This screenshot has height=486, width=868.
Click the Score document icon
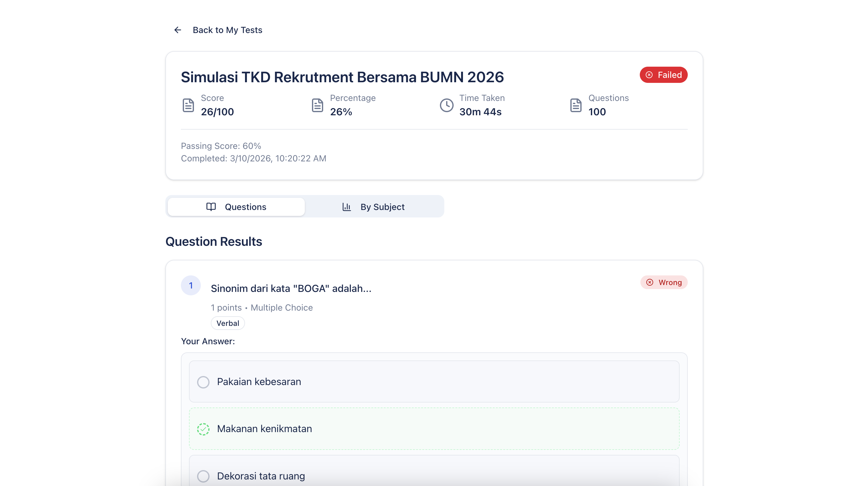pyautogui.click(x=188, y=105)
